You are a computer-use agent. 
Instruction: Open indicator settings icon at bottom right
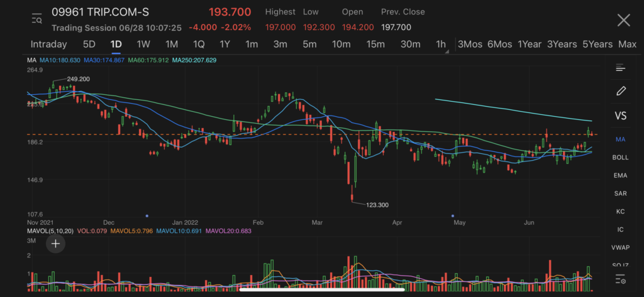621,281
